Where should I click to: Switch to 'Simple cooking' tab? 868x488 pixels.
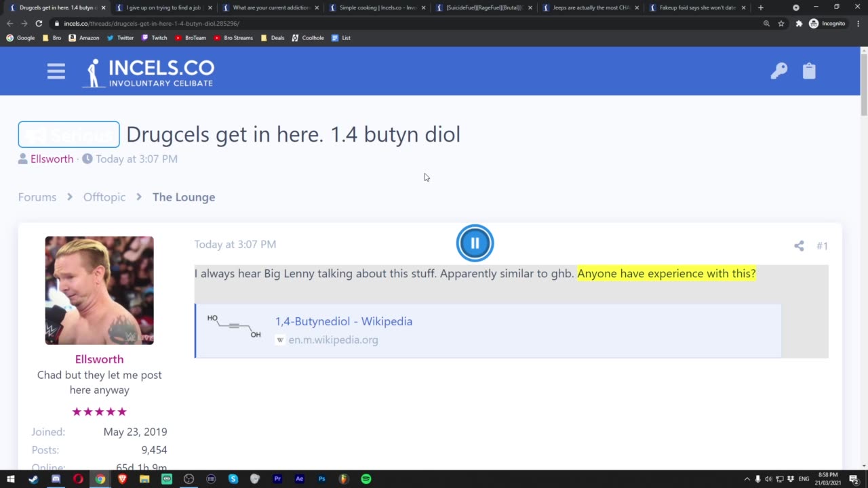click(376, 7)
